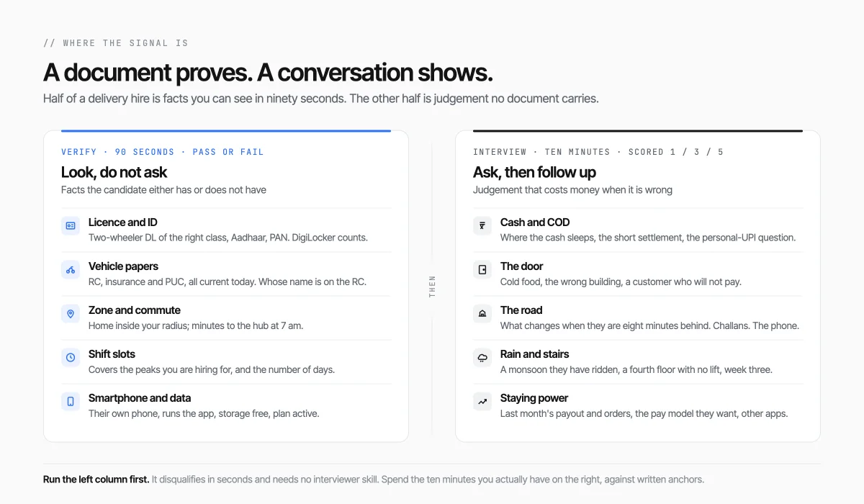Viewport: 864px width, 504px height.
Task: Click the rain cloud icon beside Rain and stairs
Action: (482, 357)
